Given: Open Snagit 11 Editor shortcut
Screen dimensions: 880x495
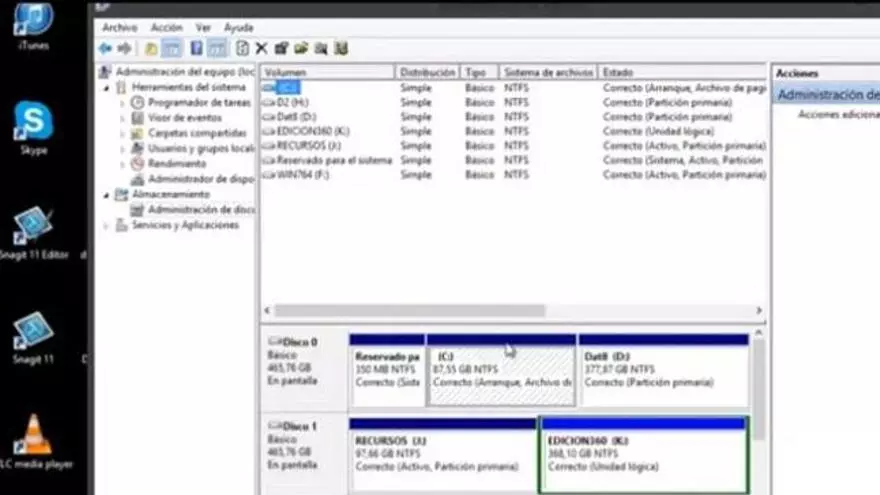Looking at the screenshot, I should pos(33,228).
